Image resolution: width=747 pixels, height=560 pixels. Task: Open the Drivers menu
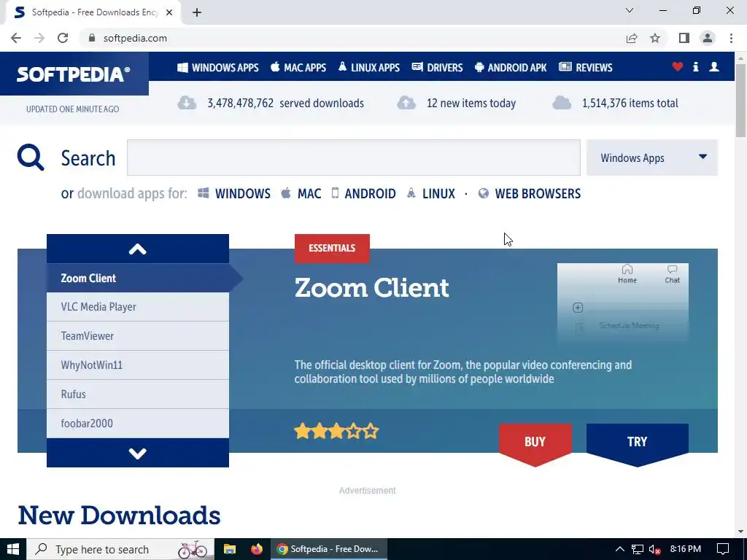point(438,68)
